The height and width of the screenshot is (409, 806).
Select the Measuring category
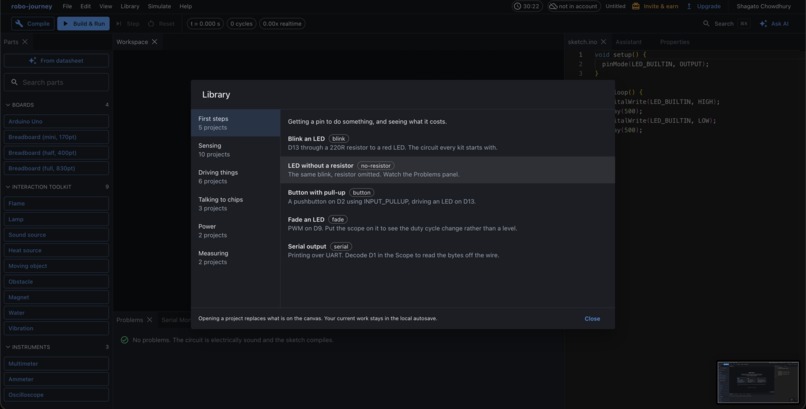[235, 257]
